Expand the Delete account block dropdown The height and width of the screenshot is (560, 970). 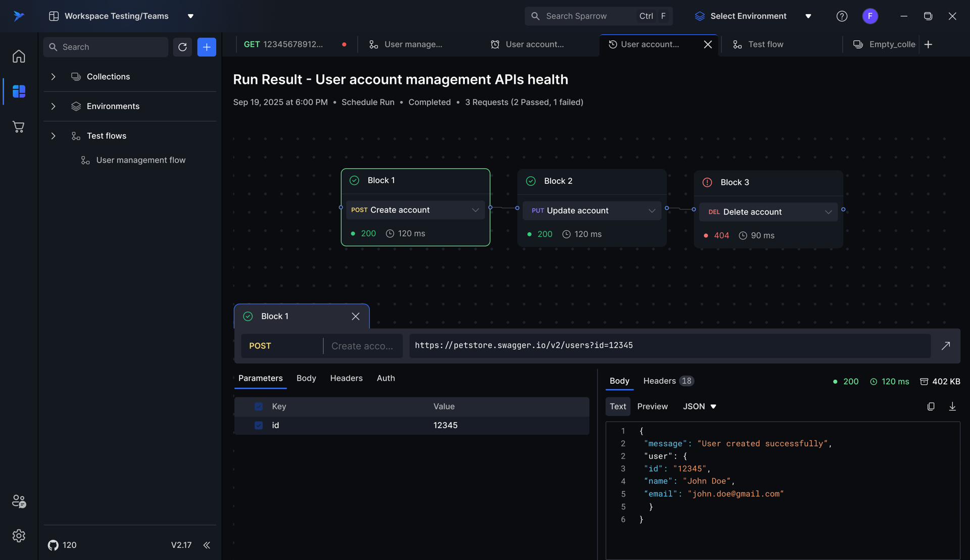828,212
